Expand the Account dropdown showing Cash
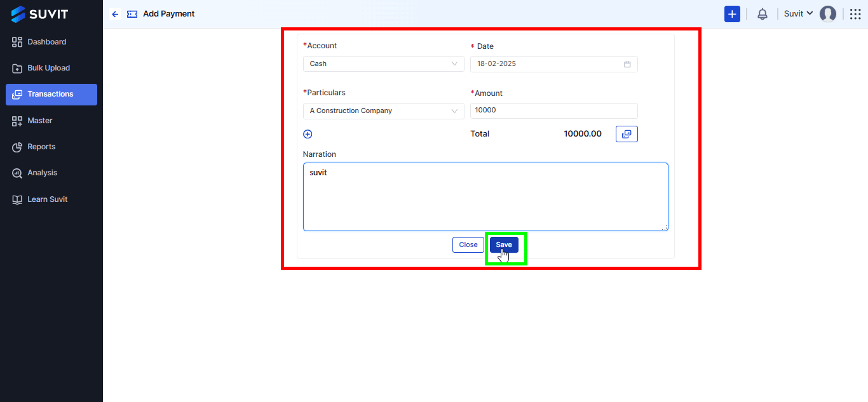Image resolution: width=868 pixels, height=402 pixels. click(x=384, y=64)
